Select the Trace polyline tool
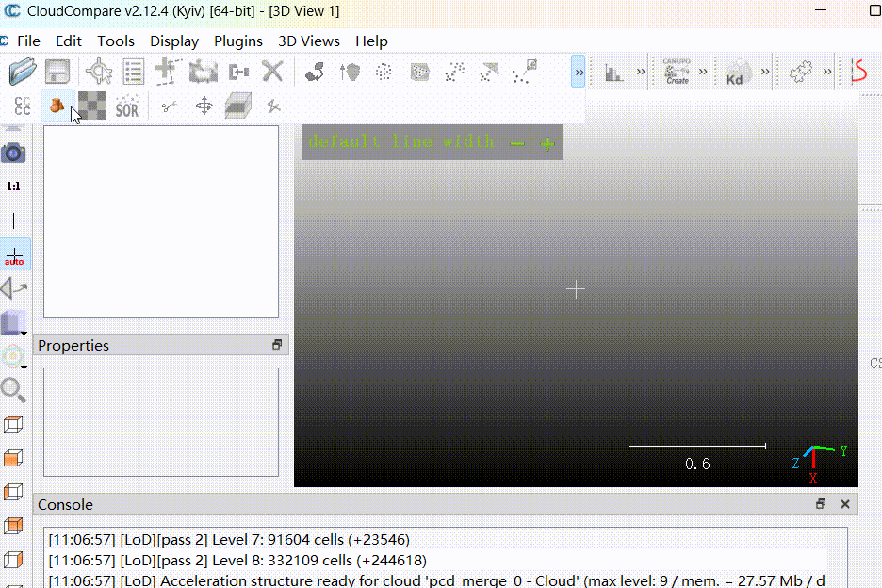 tap(167, 72)
